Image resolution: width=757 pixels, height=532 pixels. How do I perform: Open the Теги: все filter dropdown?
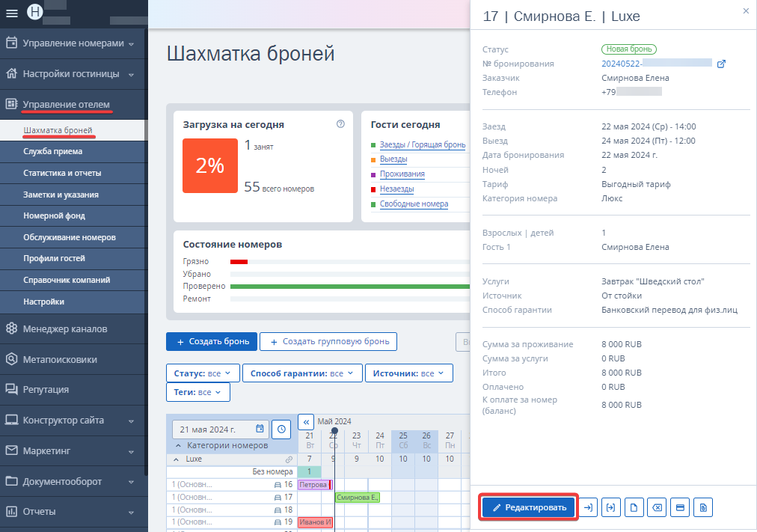pyautogui.click(x=198, y=392)
